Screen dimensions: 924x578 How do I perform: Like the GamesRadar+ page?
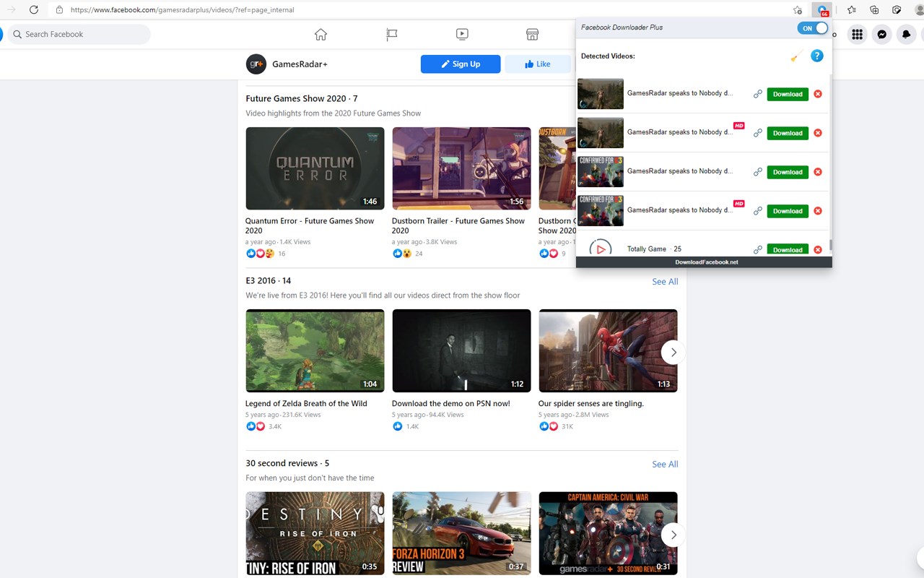click(538, 64)
